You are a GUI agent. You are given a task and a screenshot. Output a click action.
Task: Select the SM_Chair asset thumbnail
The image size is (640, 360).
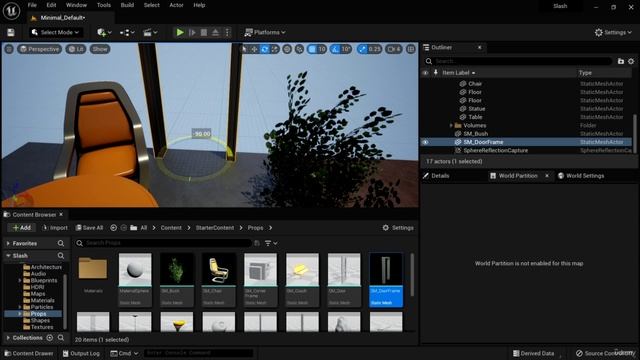[218, 280]
